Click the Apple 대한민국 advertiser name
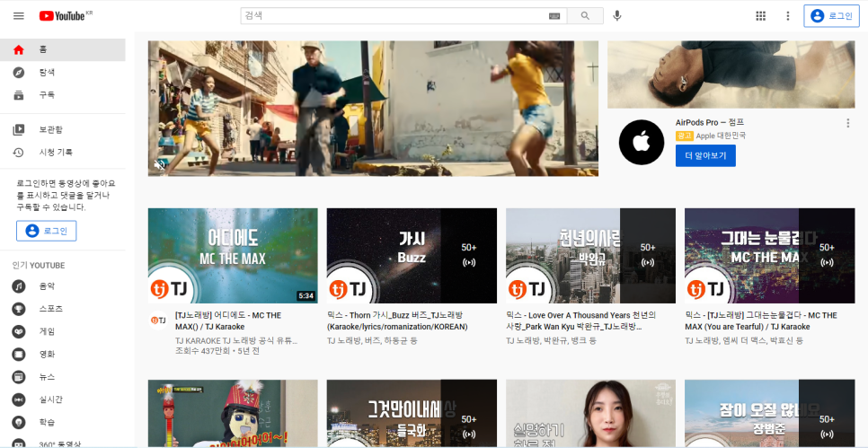 point(721,136)
